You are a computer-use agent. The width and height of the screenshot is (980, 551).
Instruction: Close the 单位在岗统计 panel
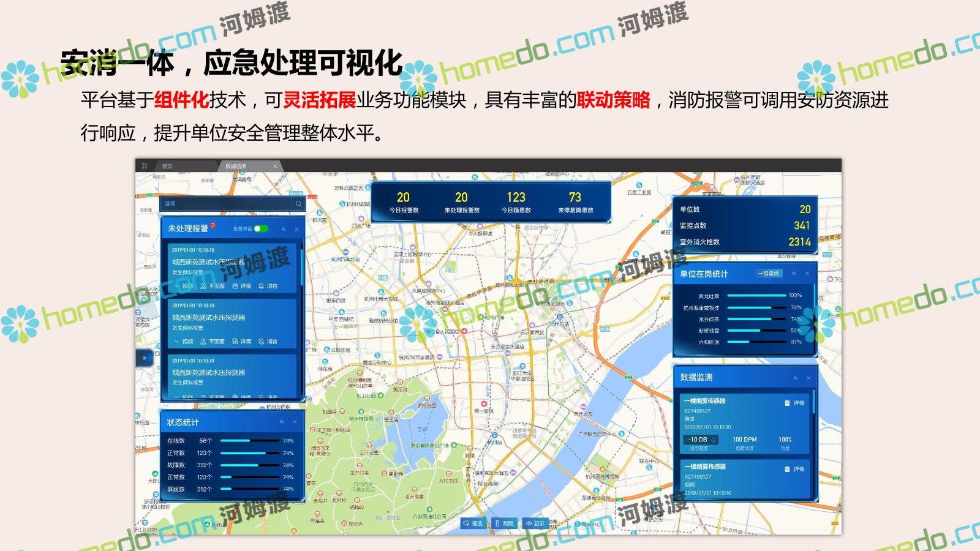807,274
